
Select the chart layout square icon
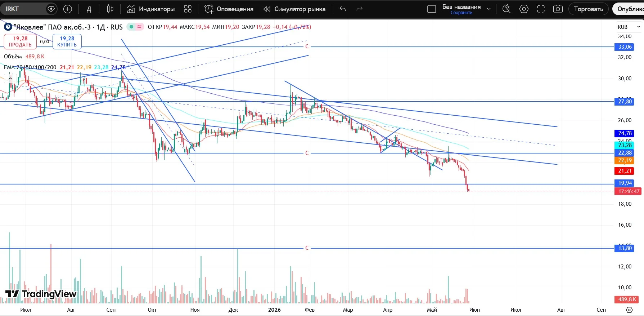[x=432, y=9]
